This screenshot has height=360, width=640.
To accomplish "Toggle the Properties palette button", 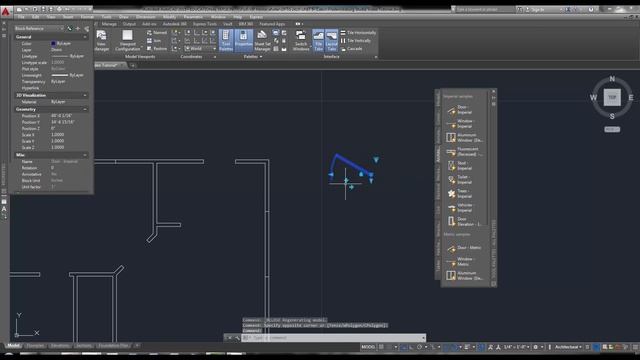I will coord(244,40).
